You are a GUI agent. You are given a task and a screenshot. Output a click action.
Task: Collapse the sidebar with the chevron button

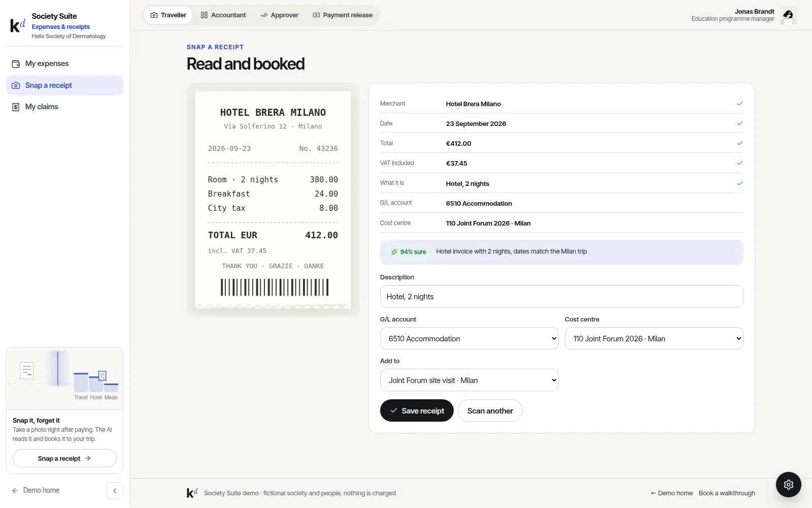tap(115, 491)
